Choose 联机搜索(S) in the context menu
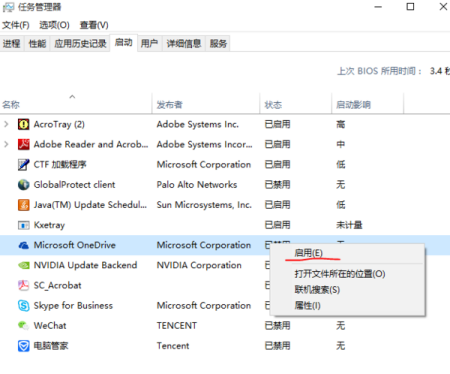The height and width of the screenshot is (374, 450). pos(347,290)
